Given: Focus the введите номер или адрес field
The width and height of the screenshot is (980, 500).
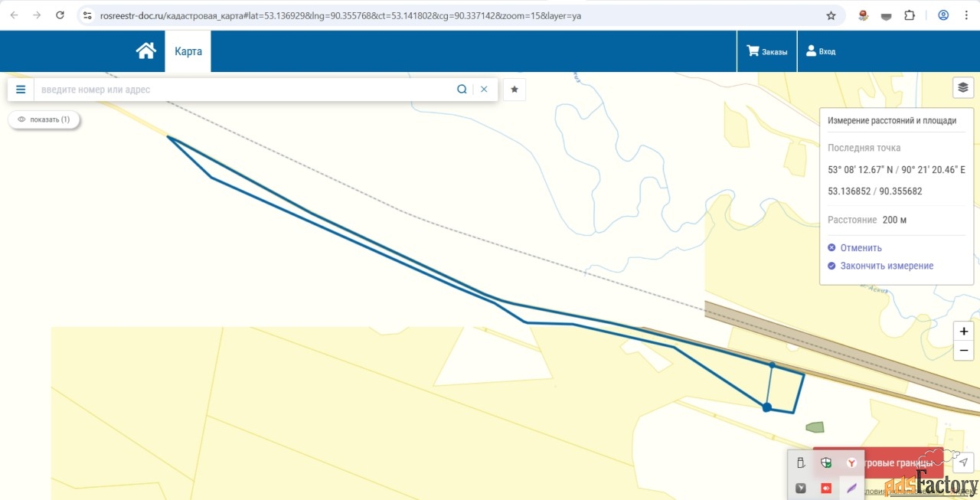Looking at the screenshot, I should 243,90.
